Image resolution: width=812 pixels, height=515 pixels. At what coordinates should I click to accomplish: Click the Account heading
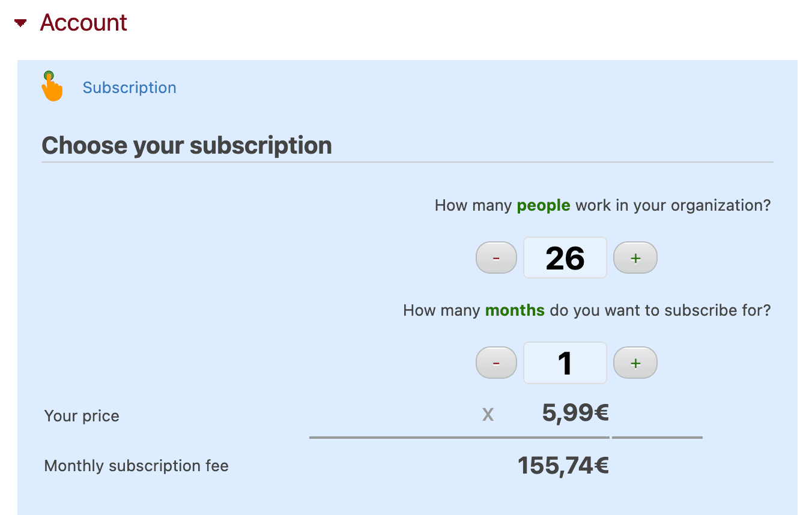pyautogui.click(x=83, y=23)
